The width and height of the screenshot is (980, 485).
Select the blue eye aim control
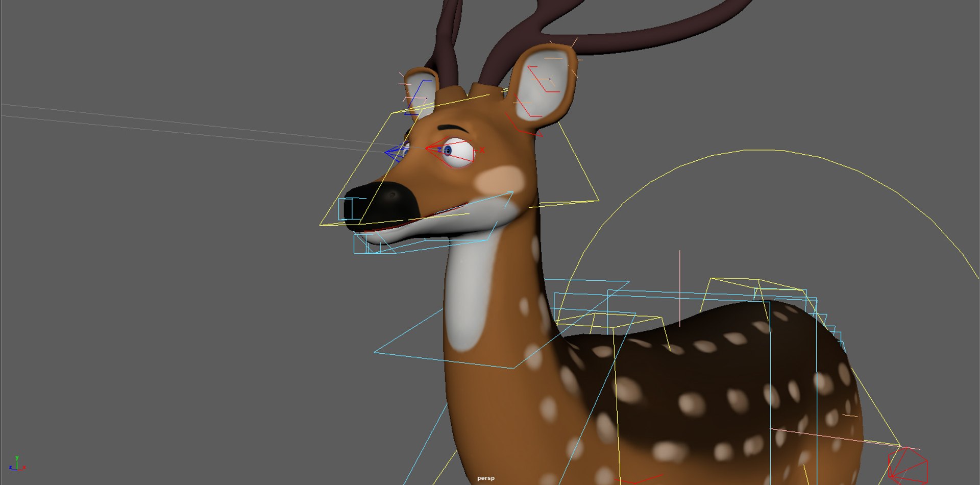point(397,153)
